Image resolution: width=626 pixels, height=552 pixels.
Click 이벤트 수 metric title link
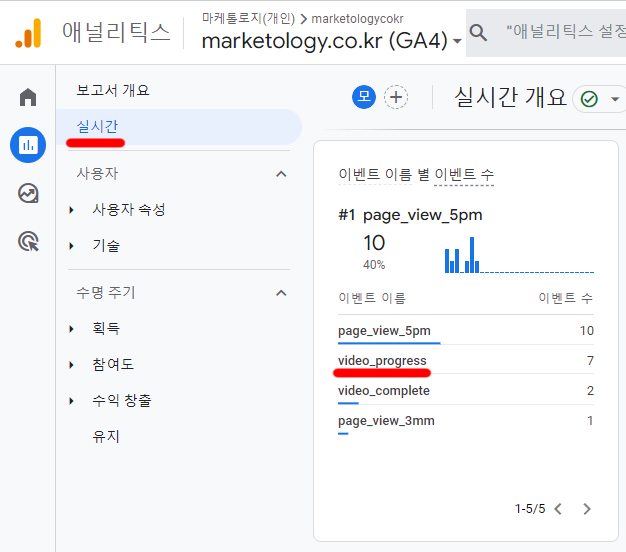464,174
